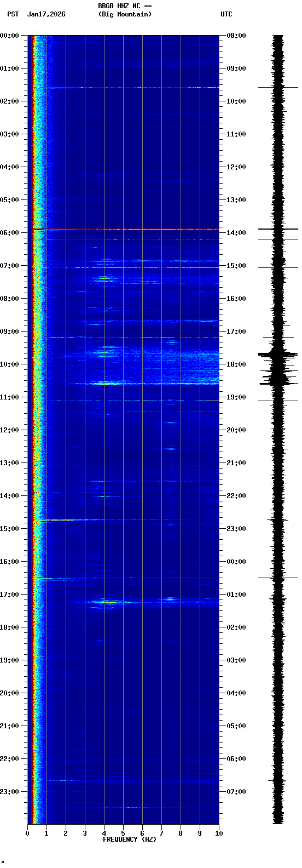302x868 pixels.
Task: Click the 'Jan17,2026' date label
Action: click(46, 14)
